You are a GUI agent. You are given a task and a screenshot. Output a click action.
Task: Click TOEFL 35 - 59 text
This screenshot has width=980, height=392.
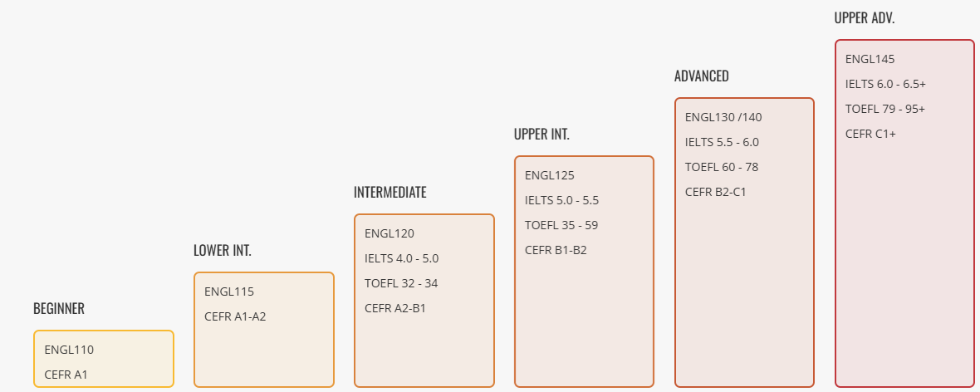(561, 225)
